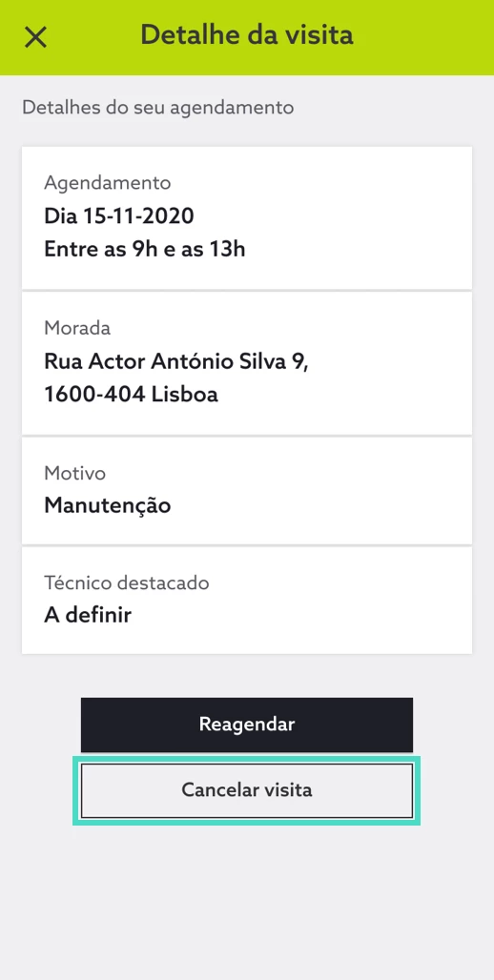
Task: Open the Motivo card
Action: (247, 491)
